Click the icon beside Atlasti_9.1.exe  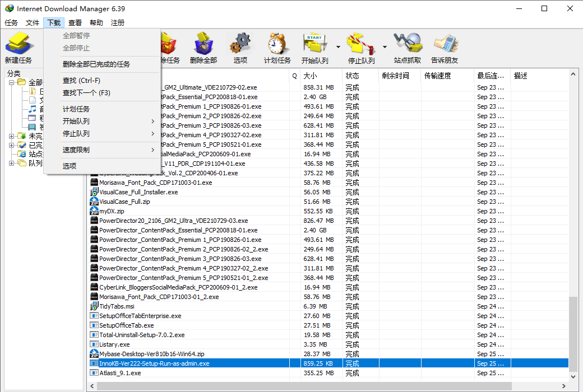pos(94,372)
